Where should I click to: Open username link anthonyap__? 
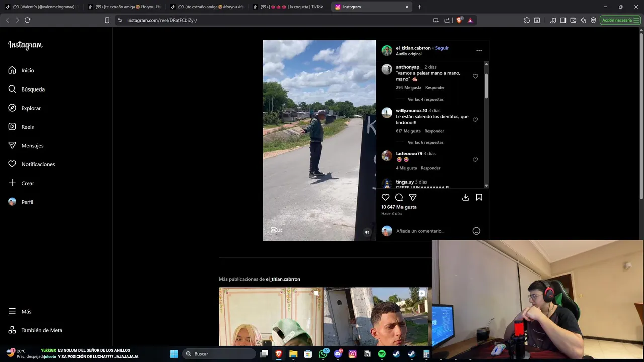coord(409,67)
